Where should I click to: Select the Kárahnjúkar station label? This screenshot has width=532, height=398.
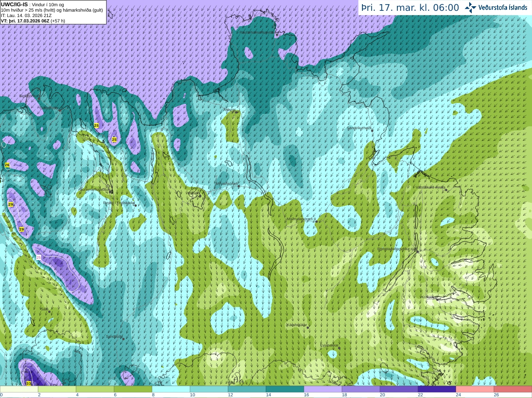[x=297, y=325]
